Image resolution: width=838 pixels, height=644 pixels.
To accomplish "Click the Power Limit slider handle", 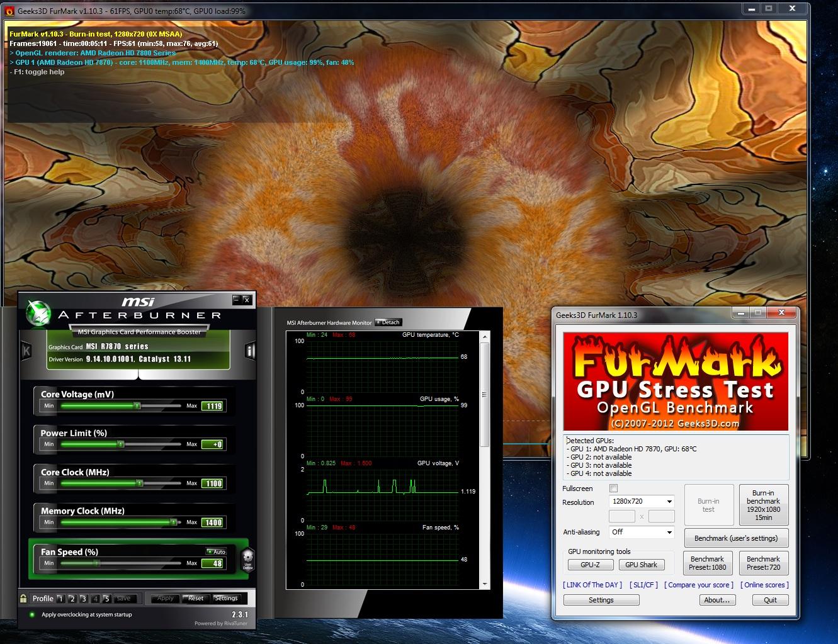I will [120, 444].
